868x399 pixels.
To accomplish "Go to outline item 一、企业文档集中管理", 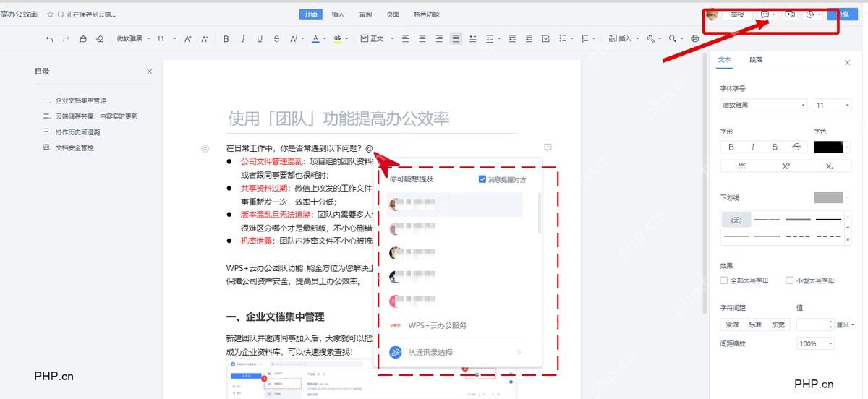I will click(x=75, y=100).
